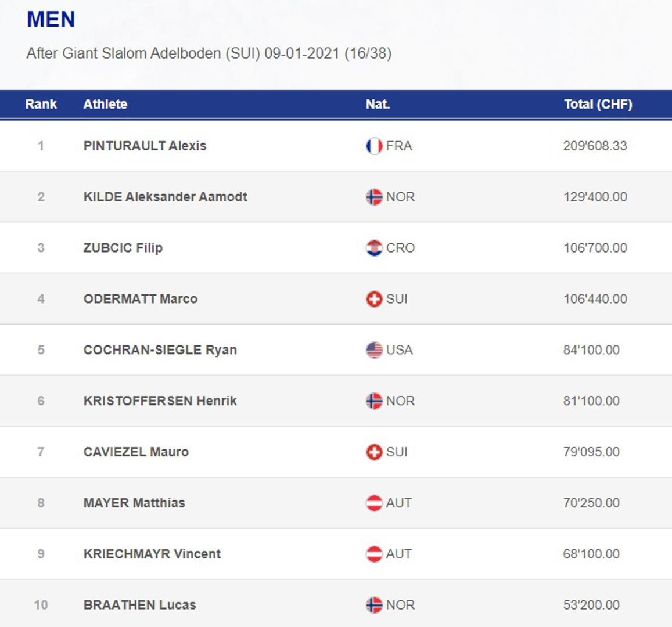Open KILDE Aleksander Aamodt athlete link
This screenshot has height=627, width=672.
click(x=165, y=197)
